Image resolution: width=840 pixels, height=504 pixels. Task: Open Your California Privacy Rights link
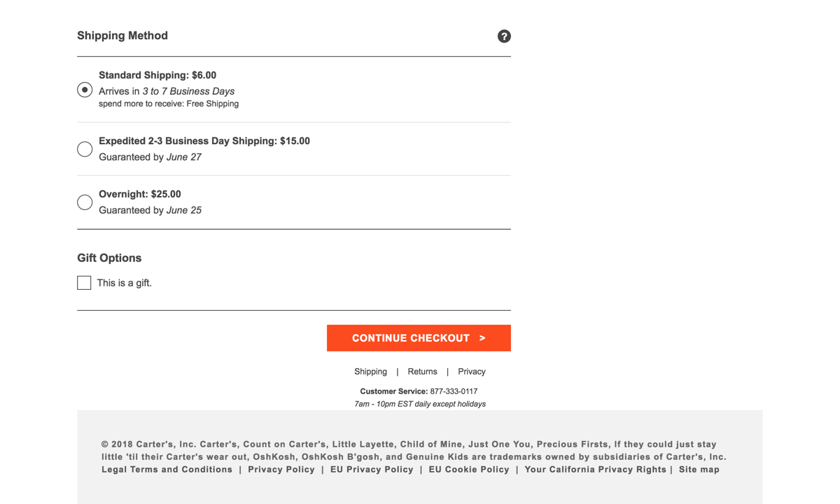coord(595,470)
